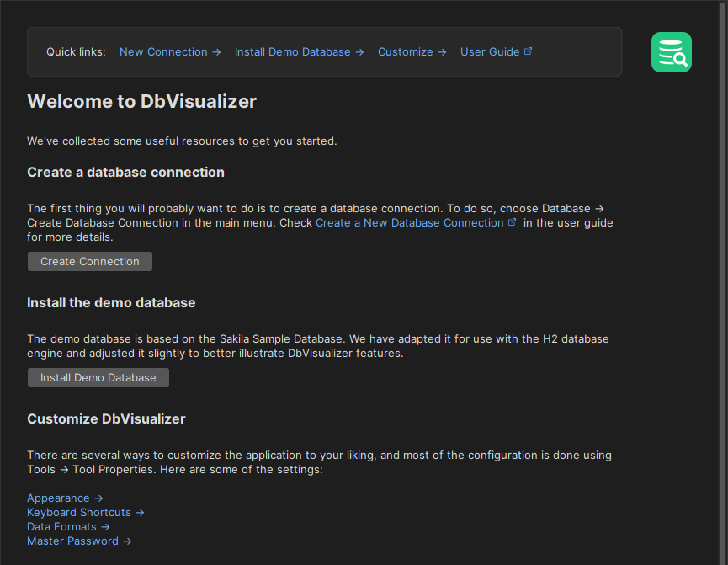Open the User Guide quick link
Viewport: 728px width, 565px height.
(x=496, y=52)
